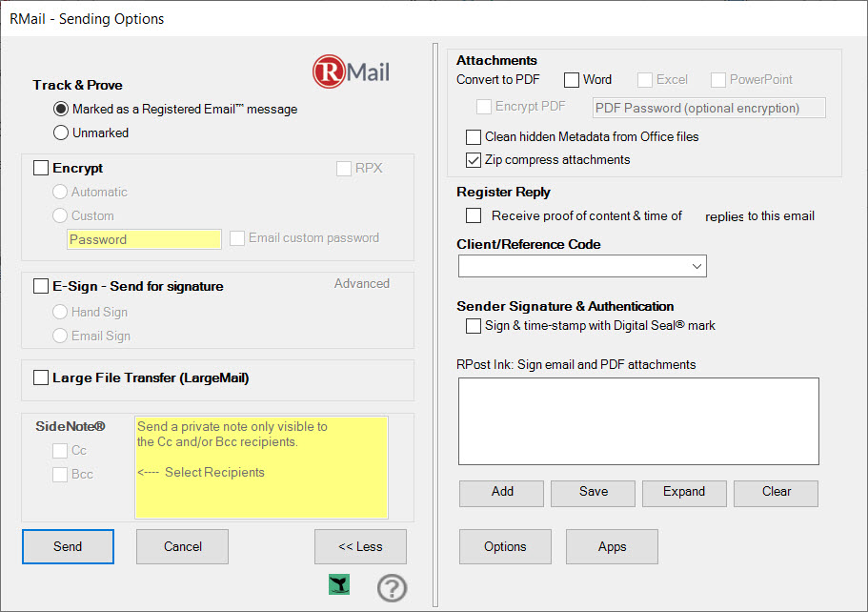The height and width of the screenshot is (612, 868).
Task: Click the yellow Password field
Action: click(144, 239)
